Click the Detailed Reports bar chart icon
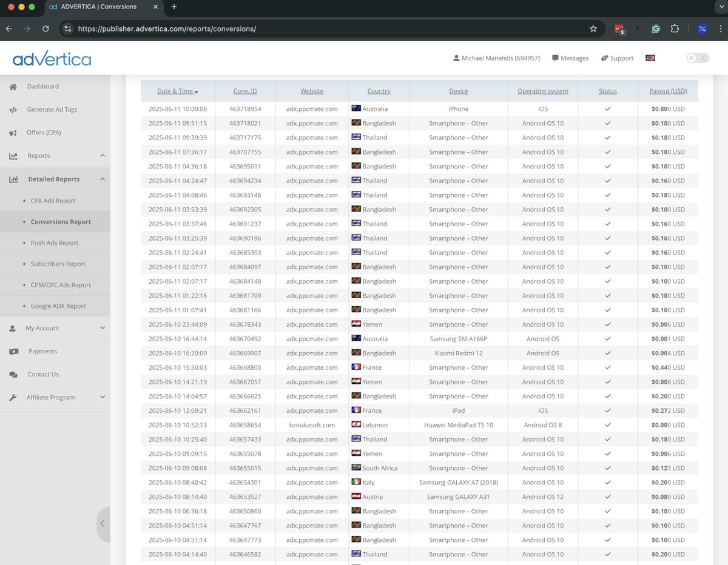Screen dimensions: 728x565 click(x=14, y=179)
